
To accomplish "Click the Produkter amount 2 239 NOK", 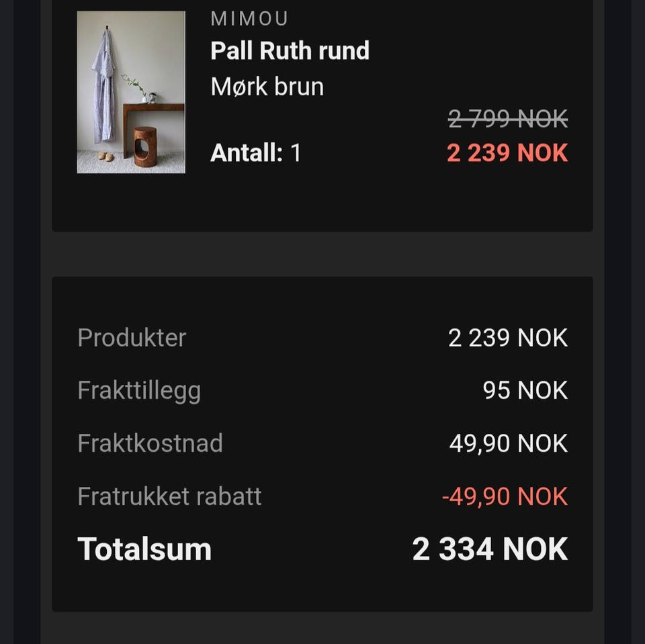I will (x=507, y=338).
